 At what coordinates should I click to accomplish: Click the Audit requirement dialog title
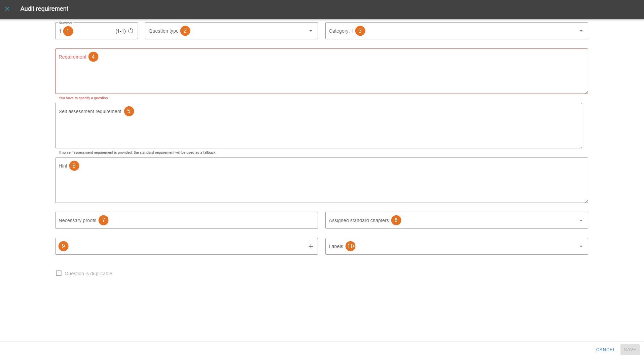point(44,9)
